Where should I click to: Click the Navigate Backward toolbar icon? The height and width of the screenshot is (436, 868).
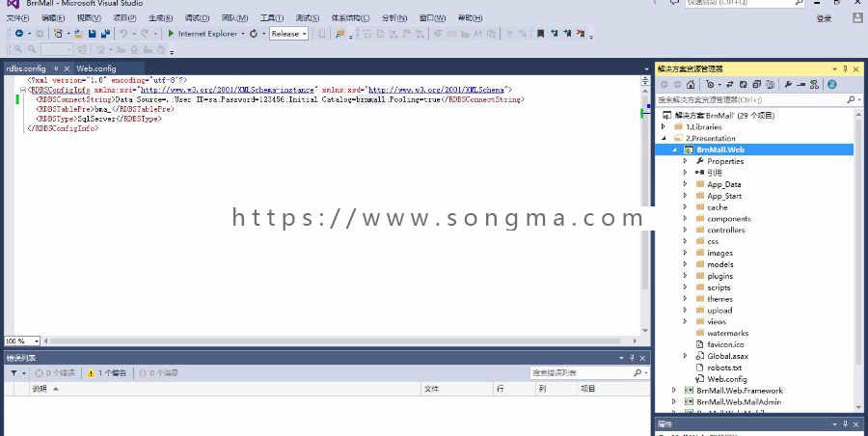click(19, 34)
